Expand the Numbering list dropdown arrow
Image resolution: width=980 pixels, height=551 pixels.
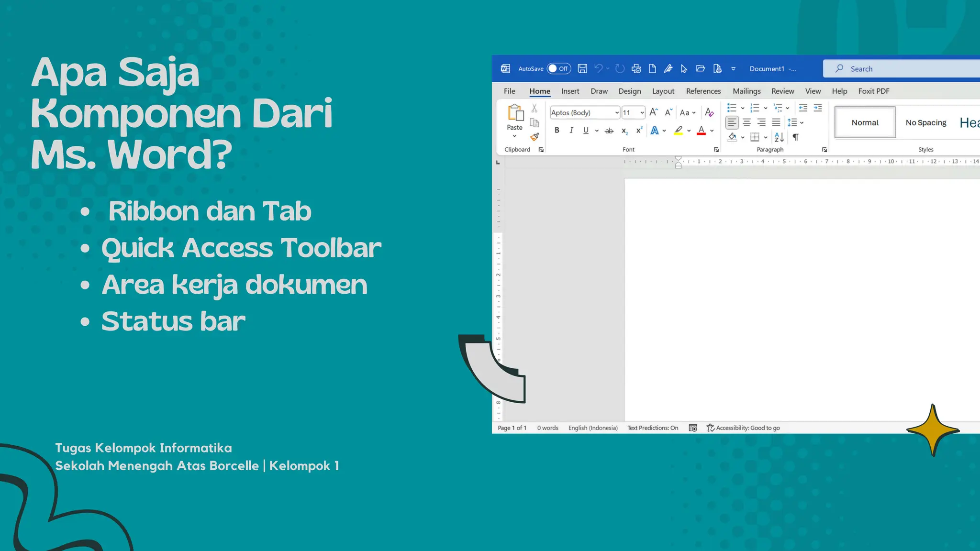click(x=766, y=108)
